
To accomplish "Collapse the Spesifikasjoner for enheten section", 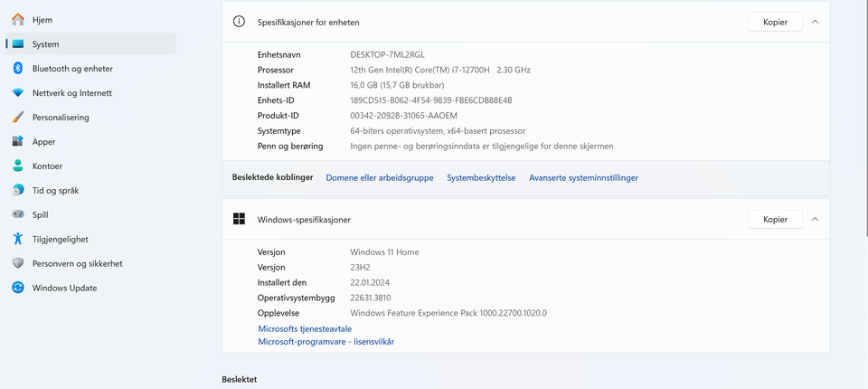I will [x=815, y=22].
